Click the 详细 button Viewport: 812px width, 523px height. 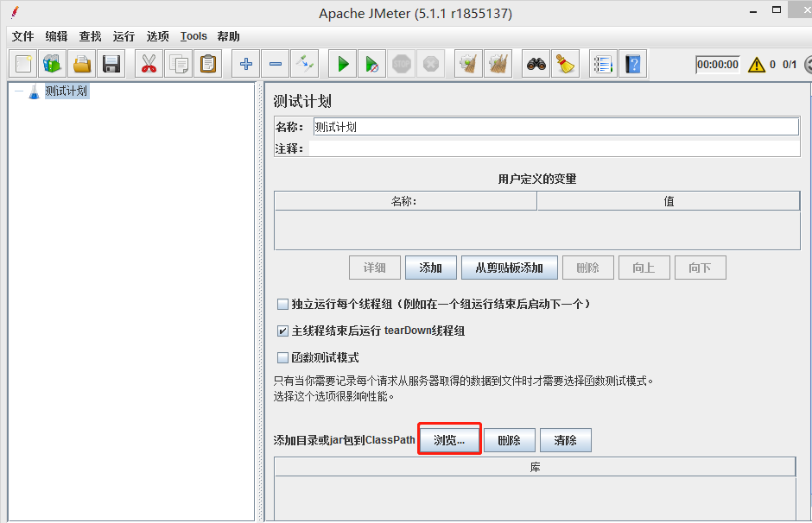point(374,268)
